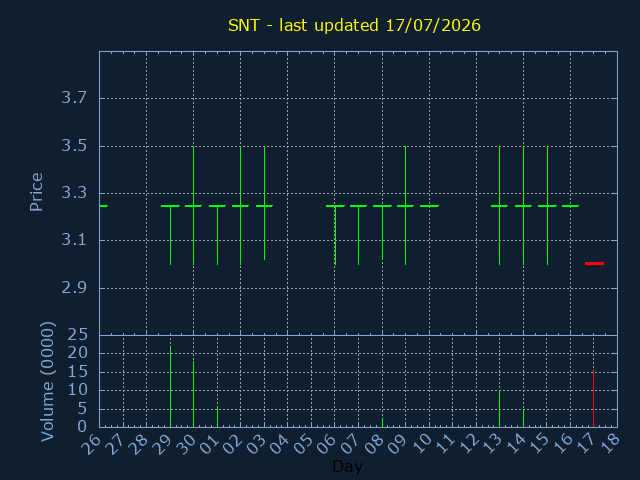Select the tallest green volume bar on day 29
The image size is (640, 480).
(171, 387)
